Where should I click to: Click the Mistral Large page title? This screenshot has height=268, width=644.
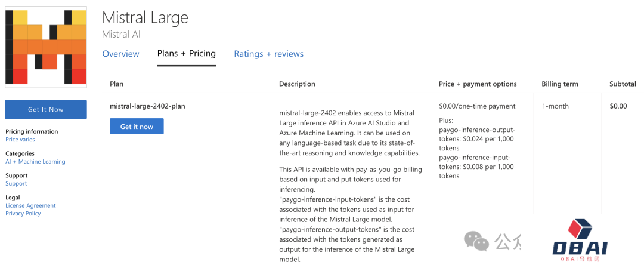[145, 17]
